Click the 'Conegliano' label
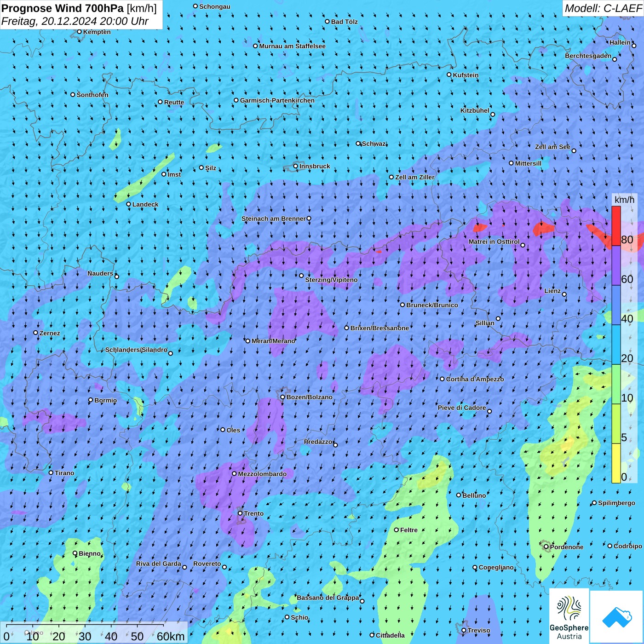 pyautogui.click(x=496, y=567)
